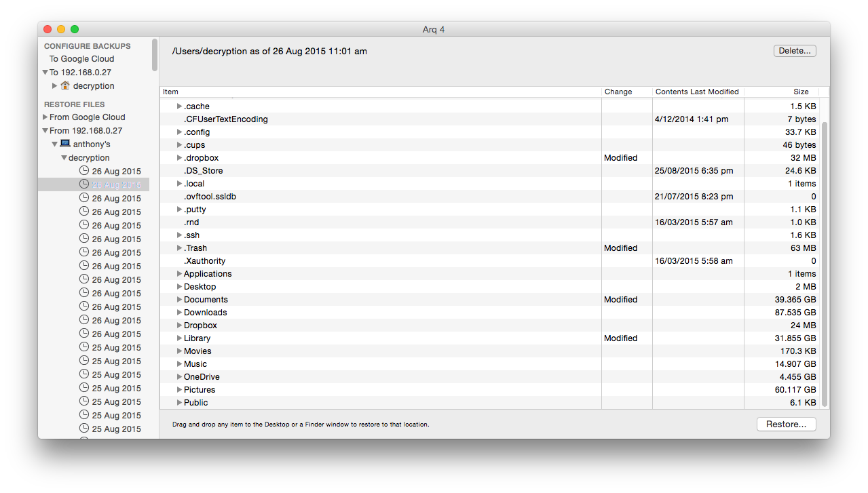Select the .rnd file
Image resolution: width=868 pixels, height=493 pixels.
click(x=191, y=222)
